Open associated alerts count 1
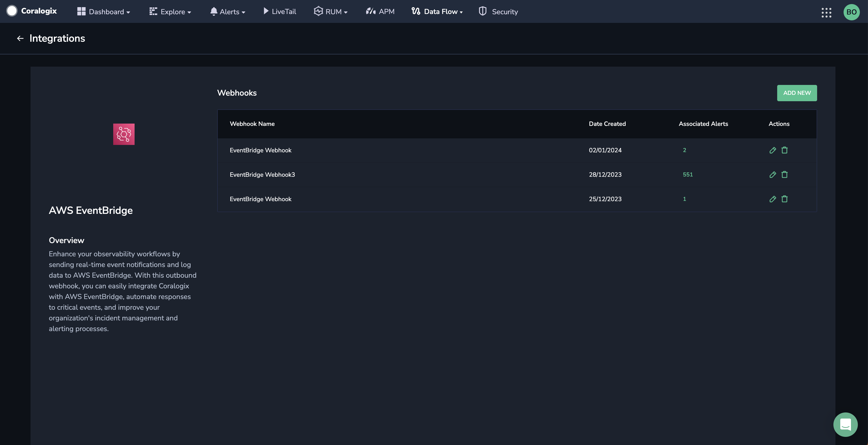 point(684,199)
